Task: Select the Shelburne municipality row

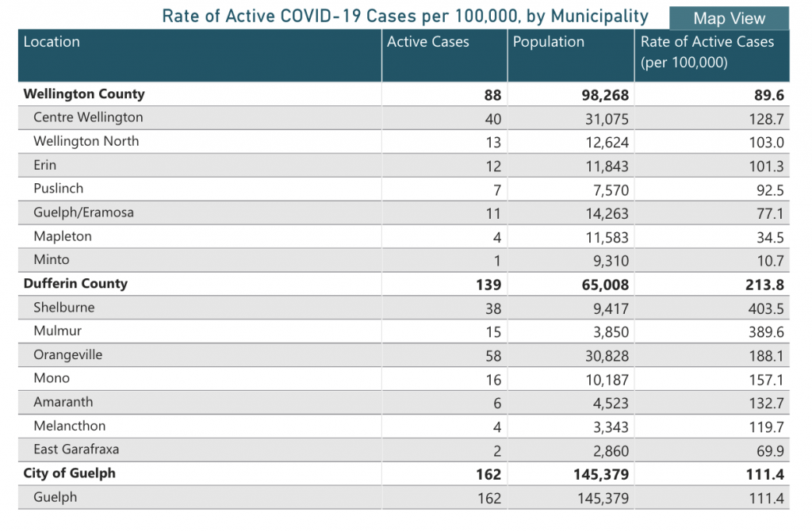Action: pyautogui.click(x=63, y=308)
